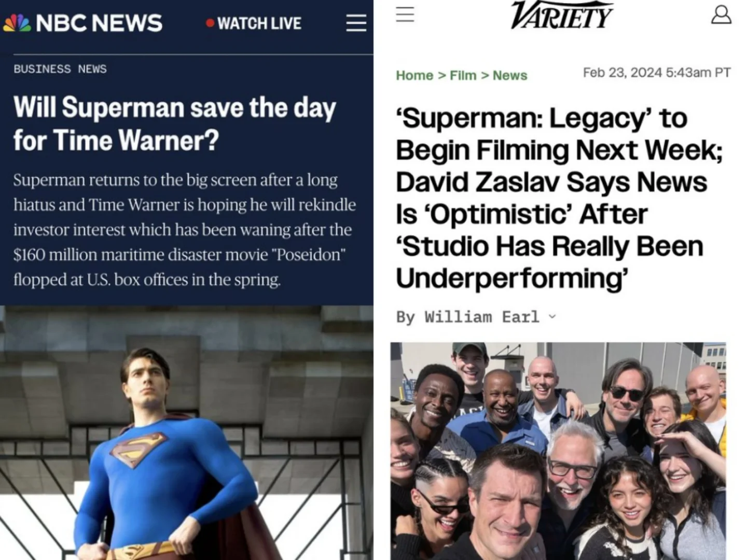The image size is (747, 560).
Task: Open the Variety user account icon
Action: coord(721,15)
